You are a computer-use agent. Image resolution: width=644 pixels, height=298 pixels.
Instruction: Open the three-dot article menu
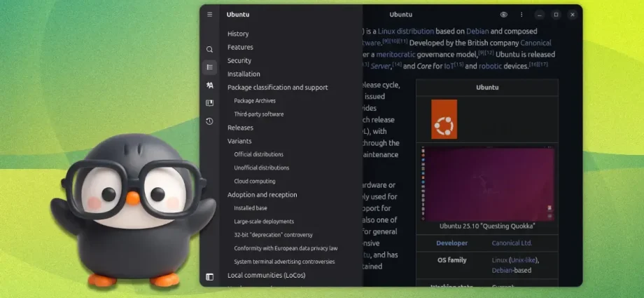point(521,15)
